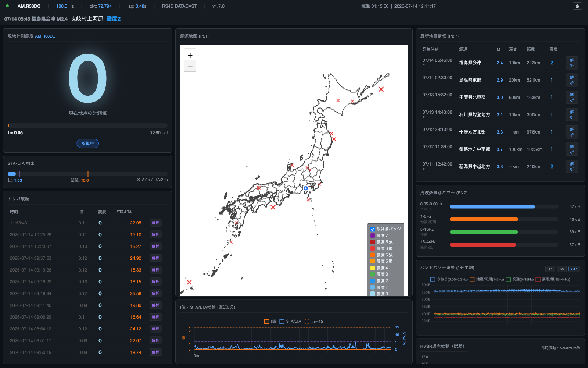Screen dimensions: 588x368
Task: Zoom in on the epicenter map
Action: (190, 55)
